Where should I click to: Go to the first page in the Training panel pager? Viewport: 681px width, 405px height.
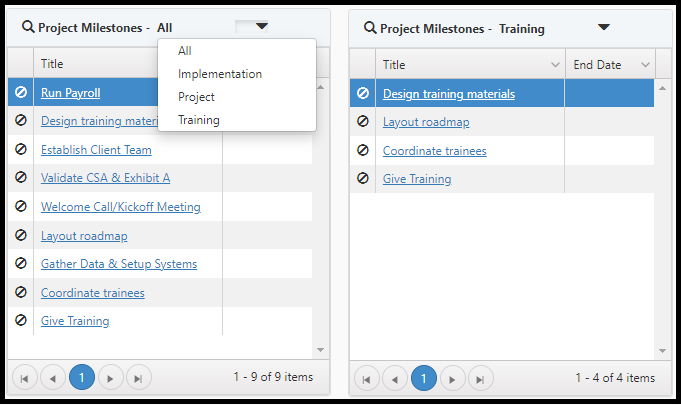coord(367,379)
